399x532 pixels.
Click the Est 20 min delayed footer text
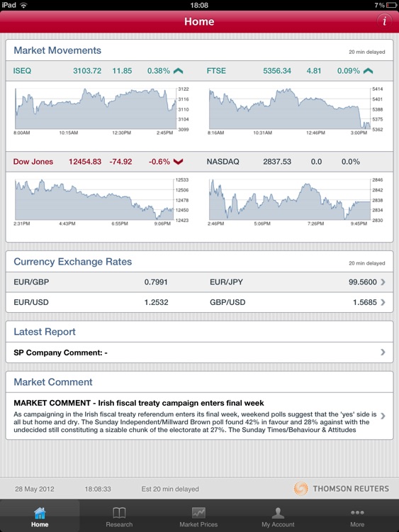pyautogui.click(x=170, y=489)
